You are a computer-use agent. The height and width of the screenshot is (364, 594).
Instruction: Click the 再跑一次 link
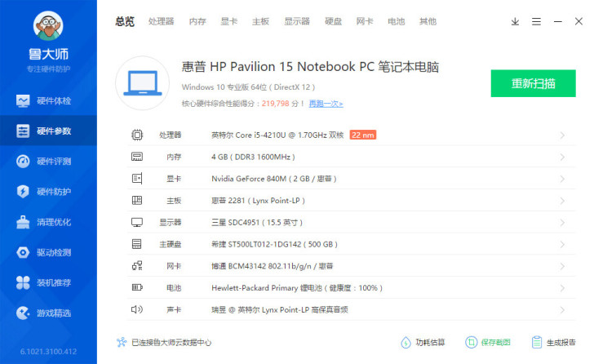(326, 104)
